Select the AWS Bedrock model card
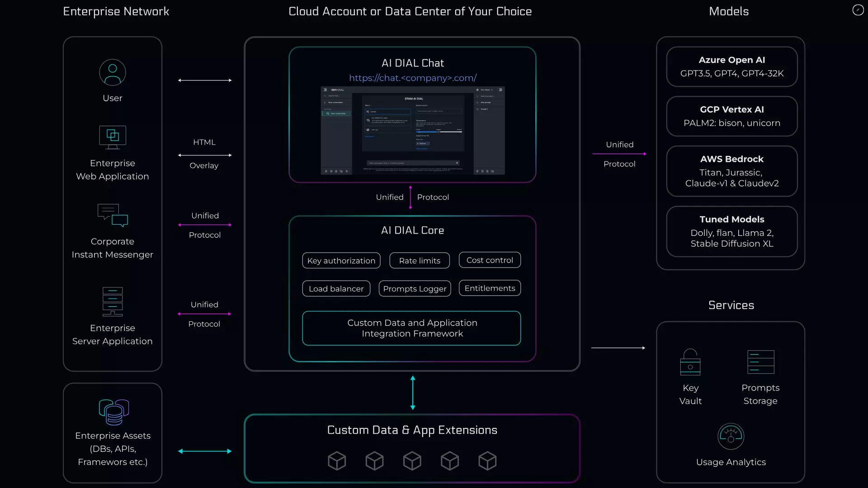The image size is (868, 488). [x=732, y=171]
